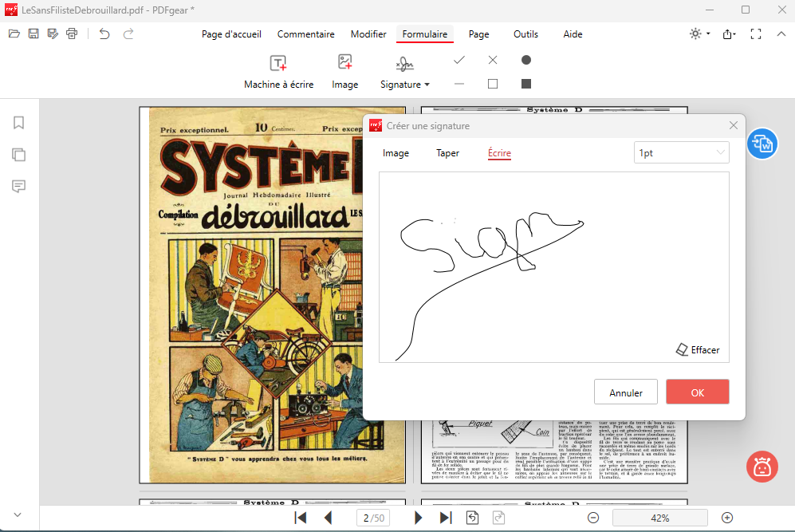Click the go back view icon
Image resolution: width=795 pixels, height=532 pixels.
472,518
